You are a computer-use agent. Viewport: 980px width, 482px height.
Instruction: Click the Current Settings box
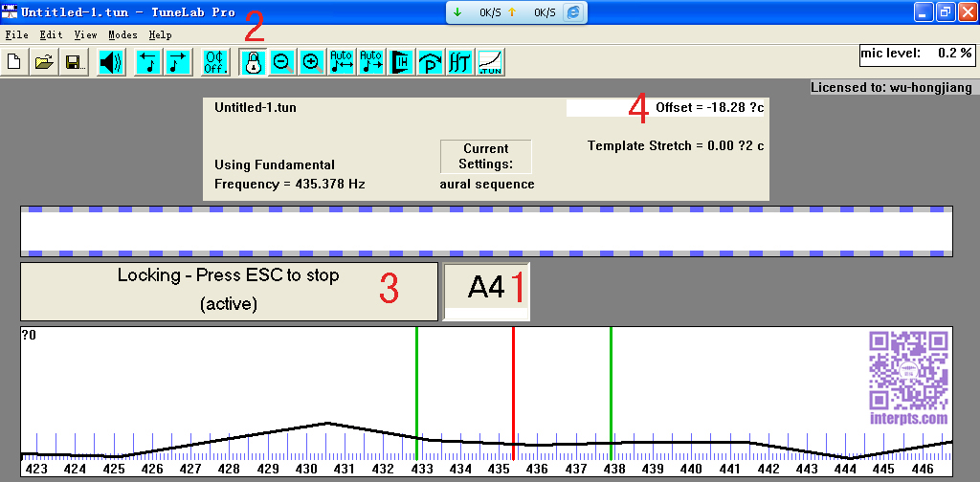pyautogui.click(x=486, y=156)
